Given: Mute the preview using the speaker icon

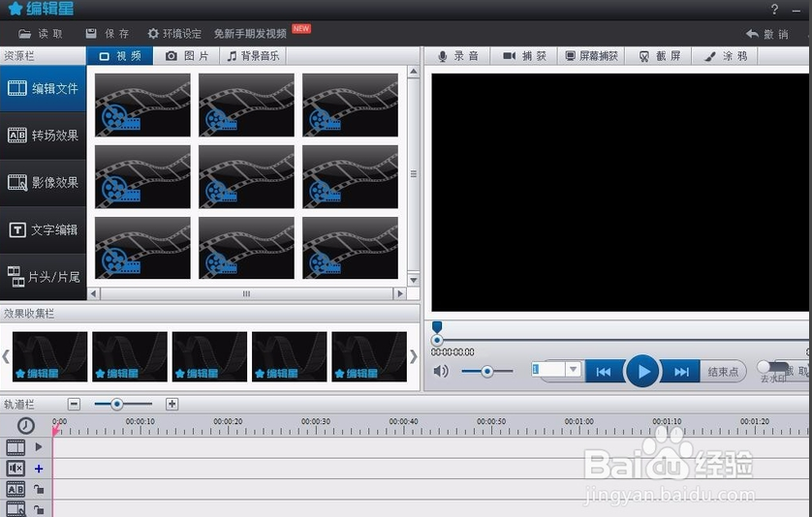Looking at the screenshot, I should pyautogui.click(x=441, y=371).
